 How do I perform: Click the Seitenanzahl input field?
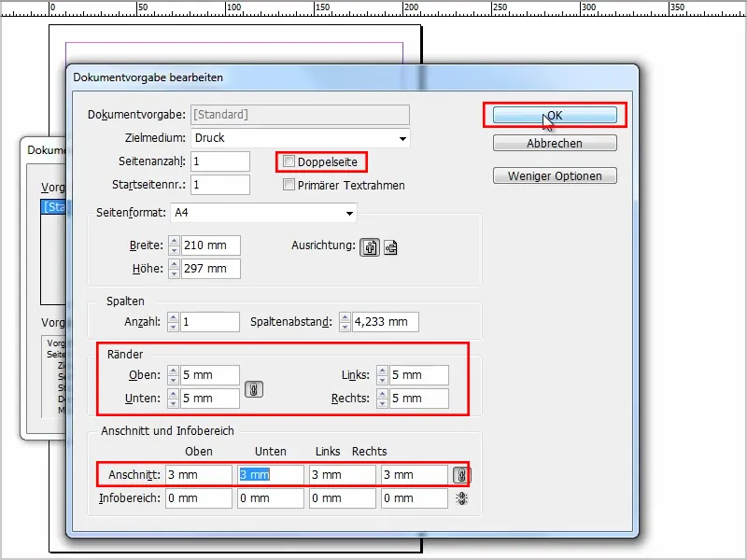[220, 161]
